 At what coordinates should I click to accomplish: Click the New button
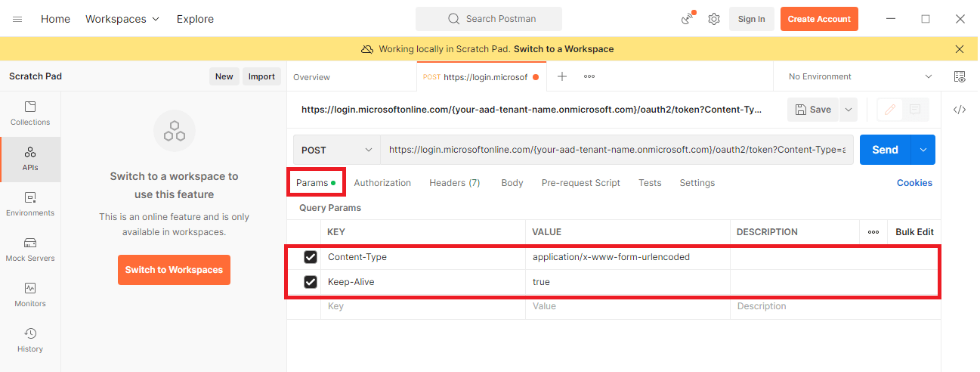[224, 76]
